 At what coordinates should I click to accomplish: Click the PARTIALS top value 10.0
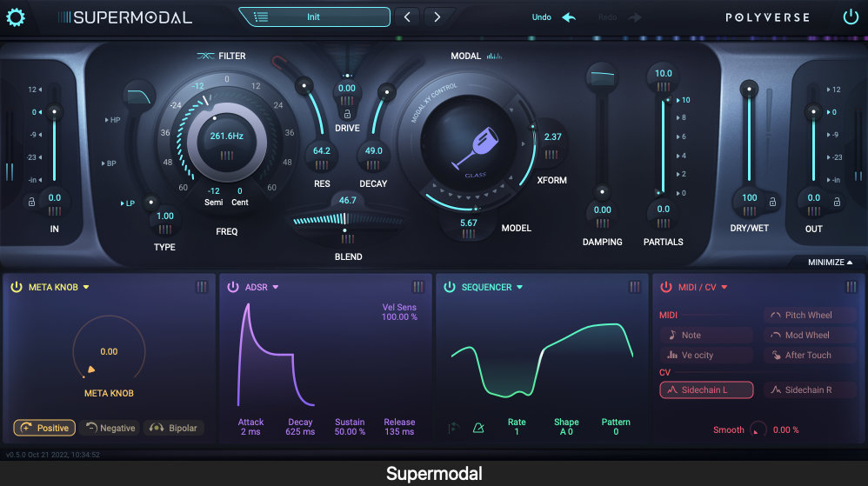tap(664, 74)
